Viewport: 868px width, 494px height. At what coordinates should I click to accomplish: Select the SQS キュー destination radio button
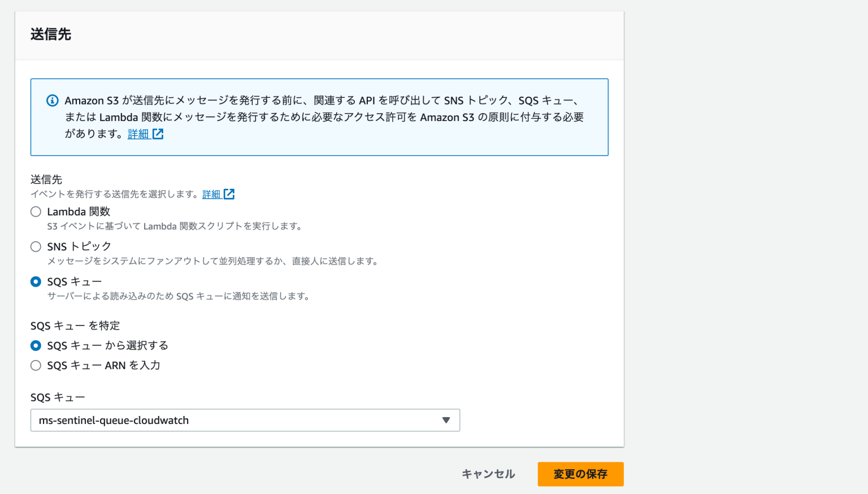tap(36, 281)
